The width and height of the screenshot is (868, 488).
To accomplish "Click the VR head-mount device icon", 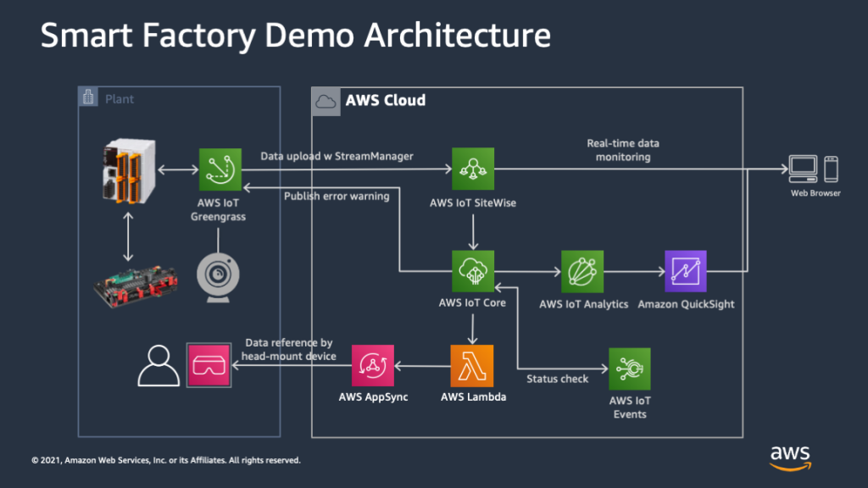I will [209, 365].
